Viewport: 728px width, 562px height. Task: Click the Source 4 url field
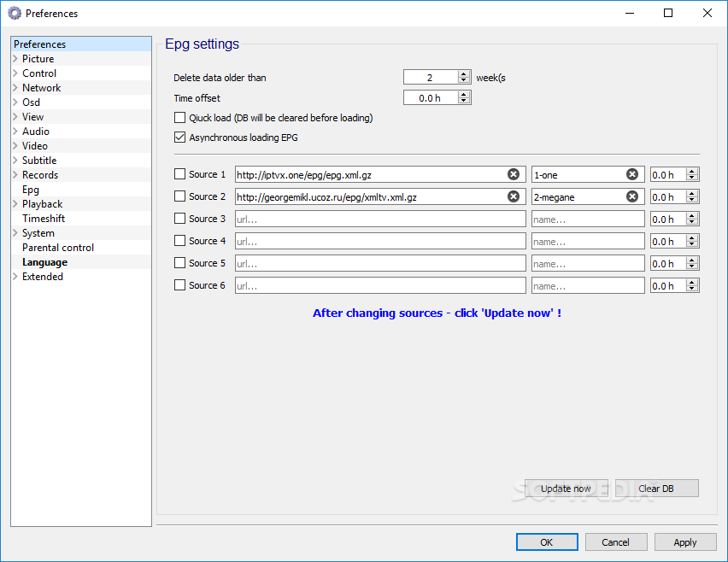[x=380, y=241]
